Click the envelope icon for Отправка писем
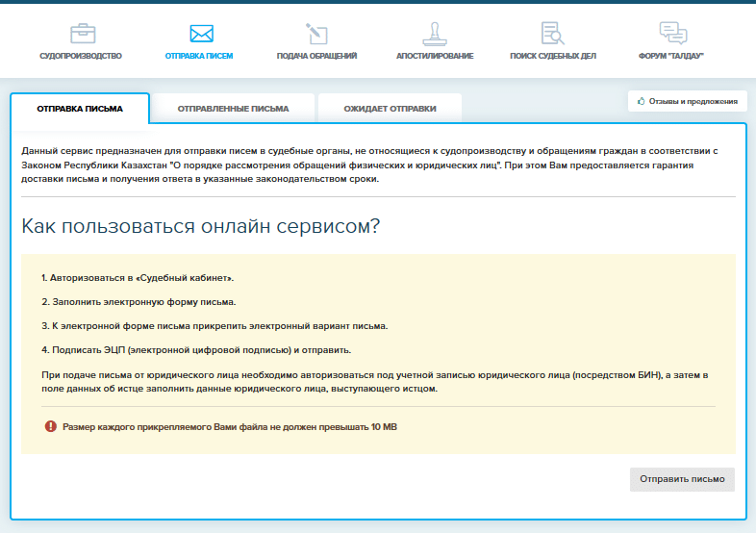Image resolution: width=756 pixels, height=533 pixels. click(200, 34)
